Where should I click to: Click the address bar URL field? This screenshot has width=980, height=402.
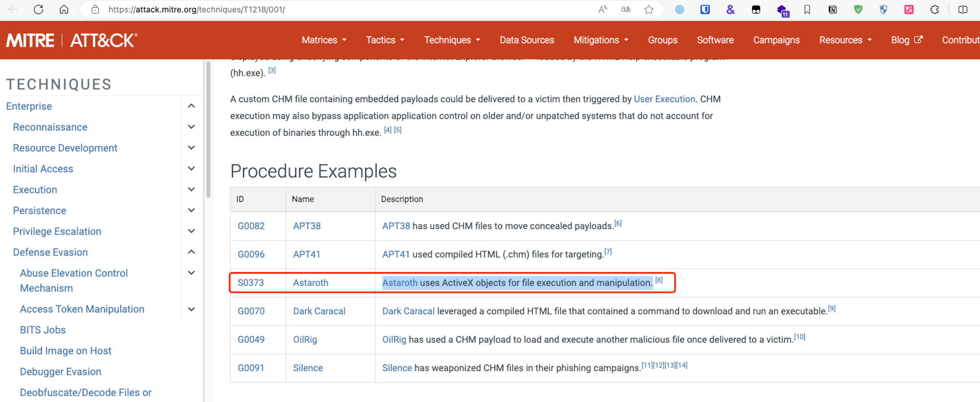(343, 9)
